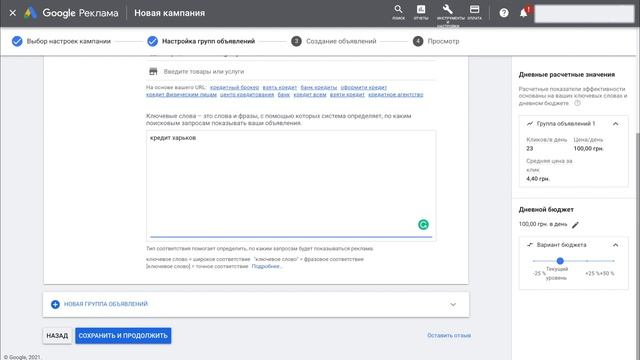Viewport: 640px width, 360px height.
Task: Add suggested keyword 'банк'
Action: pos(284,94)
